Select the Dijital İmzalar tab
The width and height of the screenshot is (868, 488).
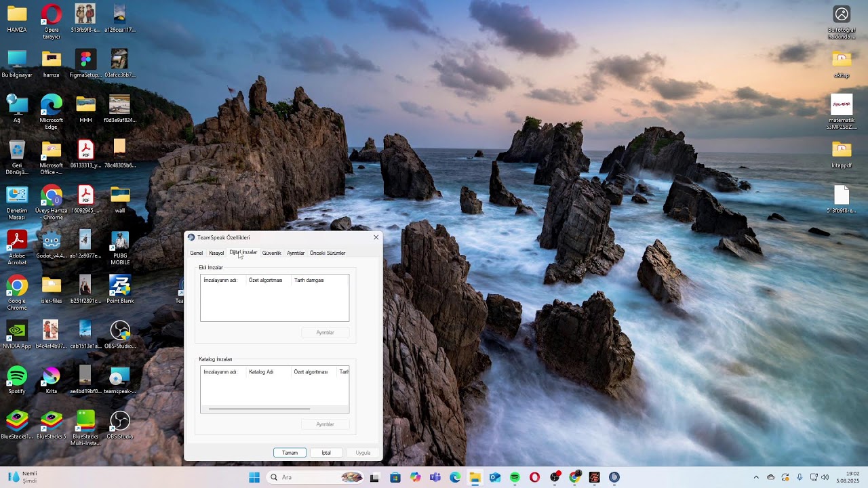243,252
